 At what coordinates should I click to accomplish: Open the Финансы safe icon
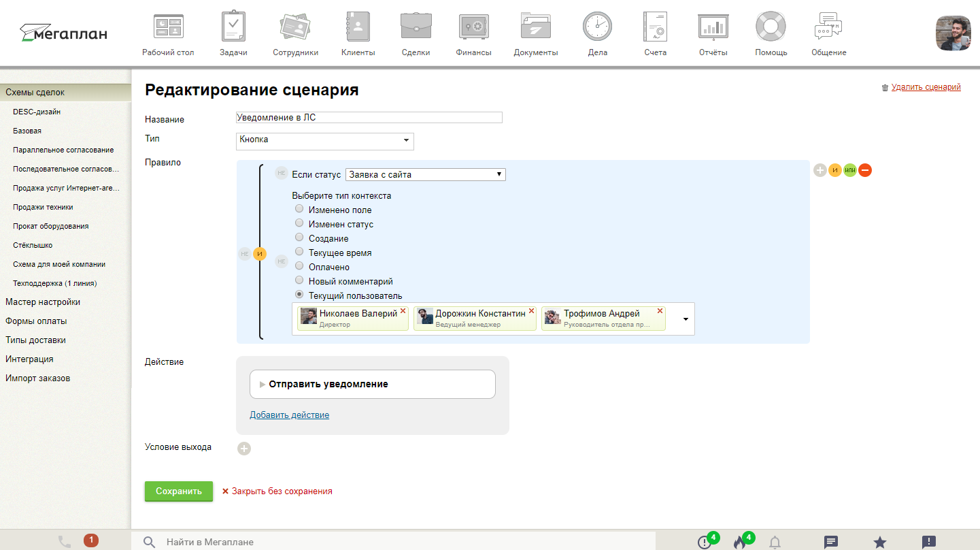[473, 27]
